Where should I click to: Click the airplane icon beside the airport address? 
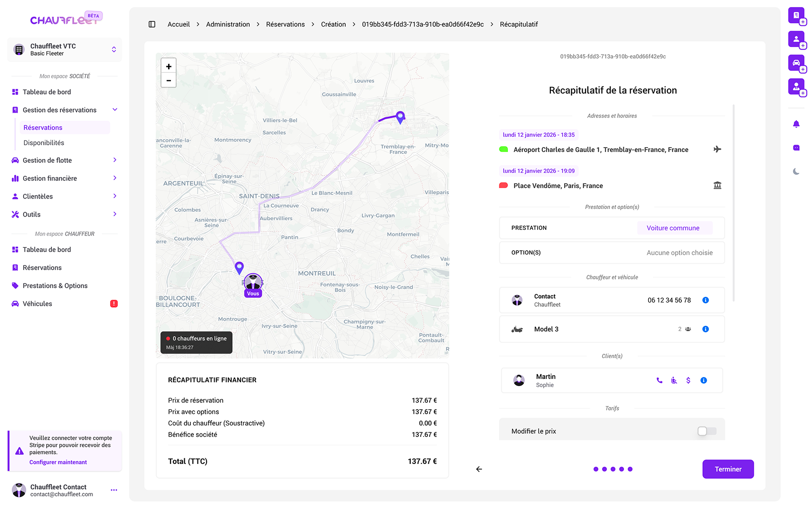coord(718,149)
